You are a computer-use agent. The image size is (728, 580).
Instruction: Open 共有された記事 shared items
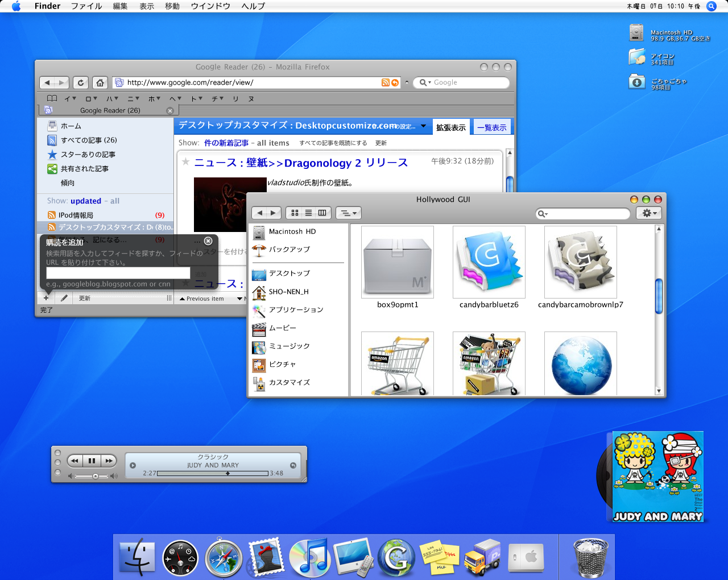85,168
